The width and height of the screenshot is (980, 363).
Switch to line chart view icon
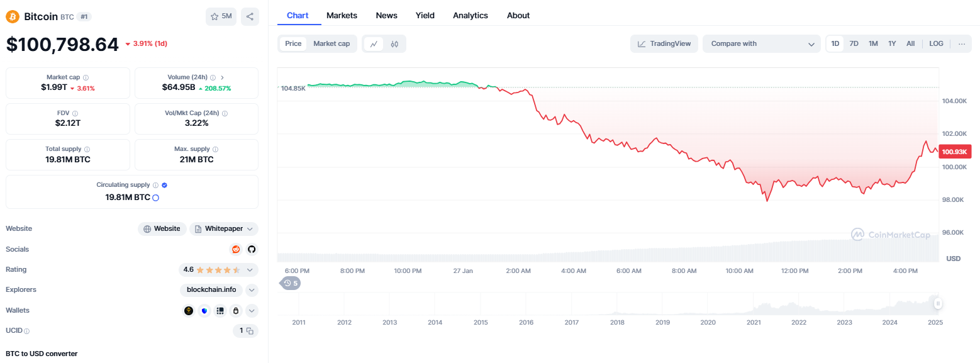(x=374, y=44)
